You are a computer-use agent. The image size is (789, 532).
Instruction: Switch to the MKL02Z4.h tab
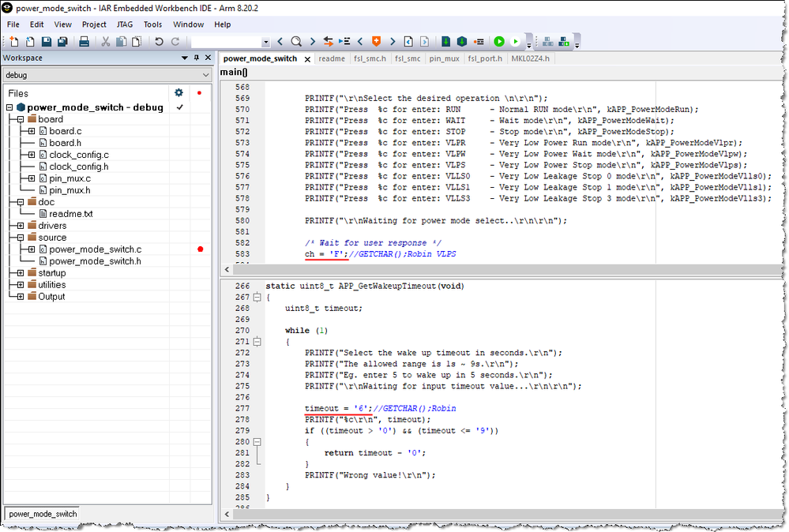pyautogui.click(x=530, y=58)
